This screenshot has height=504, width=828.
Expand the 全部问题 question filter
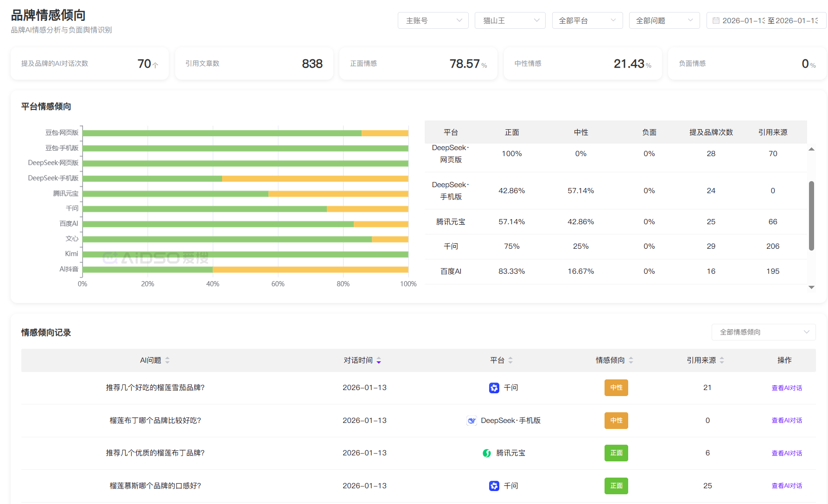pos(664,21)
